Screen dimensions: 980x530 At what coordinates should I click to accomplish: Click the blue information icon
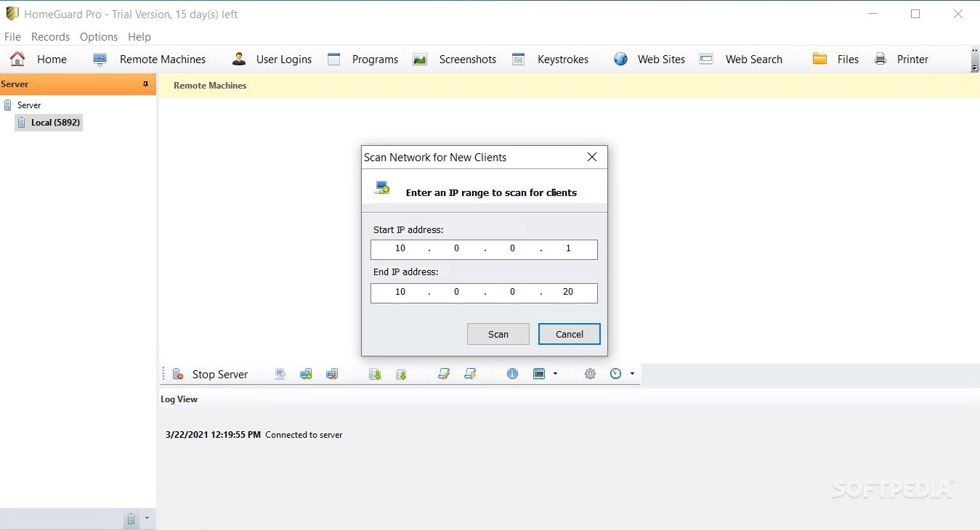513,374
